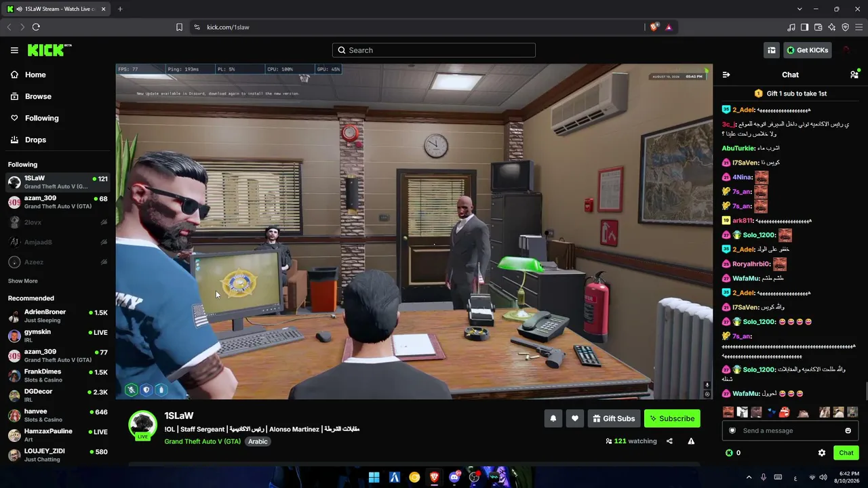This screenshot has width=868, height=488.
Task: Click the Kick logo
Action: point(50,50)
